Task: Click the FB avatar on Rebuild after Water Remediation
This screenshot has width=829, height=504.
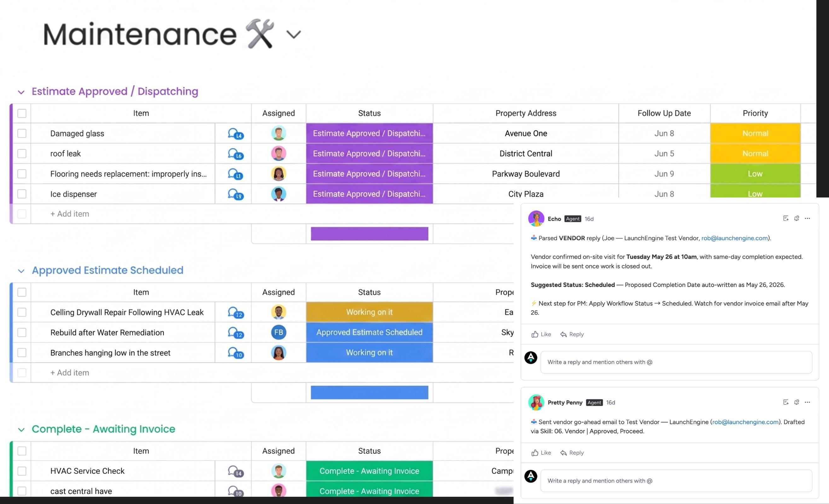Action: 279,333
